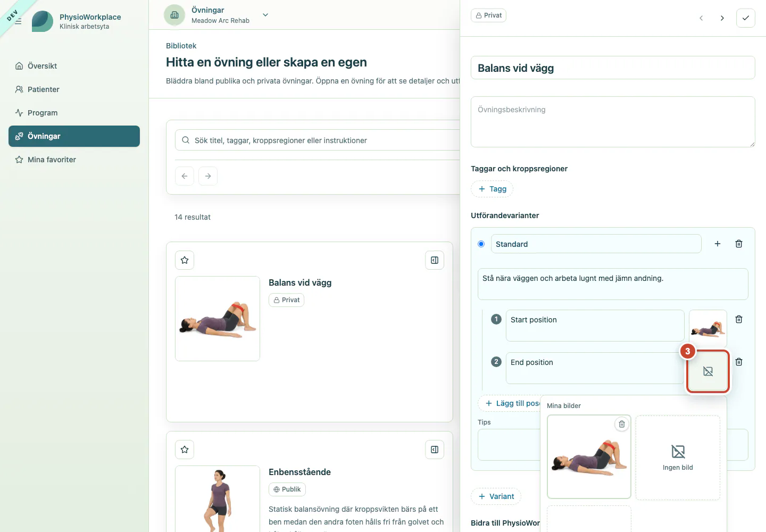This screenshot has height=532, width=766.
Task: Edit the Standard variant name field
Action: 596,244
